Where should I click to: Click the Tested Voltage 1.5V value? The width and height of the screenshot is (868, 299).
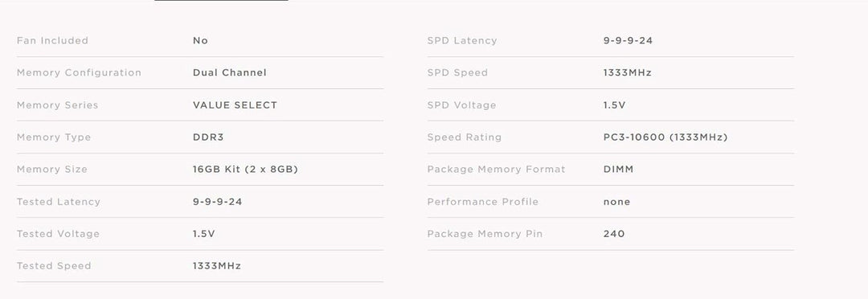click(x=203, y=234)
